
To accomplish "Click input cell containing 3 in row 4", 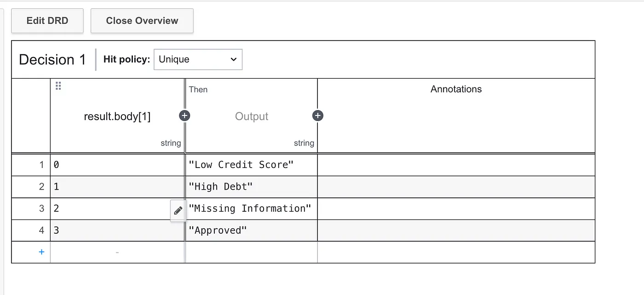I will click(117, 231).
